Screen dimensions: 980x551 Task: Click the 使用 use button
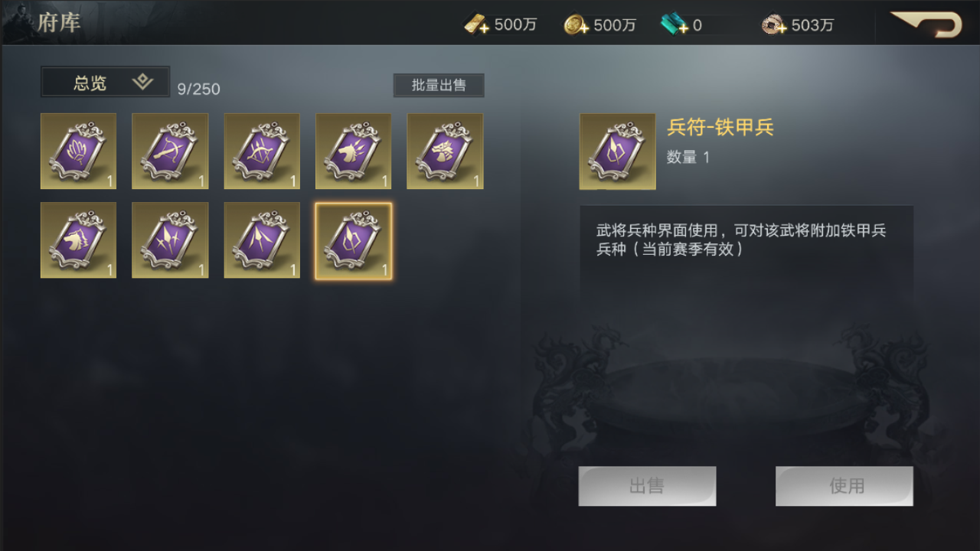coord(844,486)
